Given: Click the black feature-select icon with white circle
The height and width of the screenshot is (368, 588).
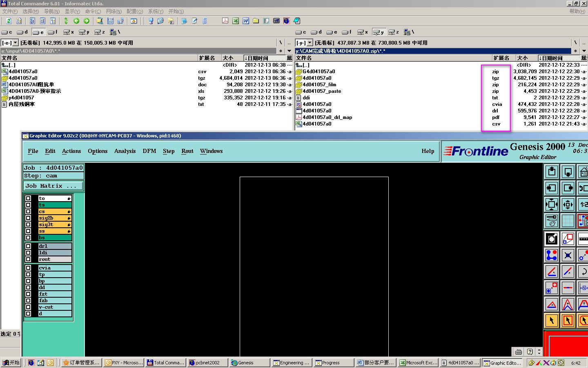Looking at the screenshot, I should [552, 239].
